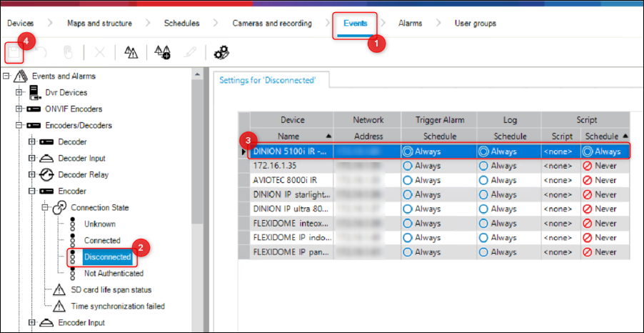Image resolution: width=644 pixels, height=333 pixels.
Task: Collapse the Encoders/Decoders tree node
Action: click(19, 125)
